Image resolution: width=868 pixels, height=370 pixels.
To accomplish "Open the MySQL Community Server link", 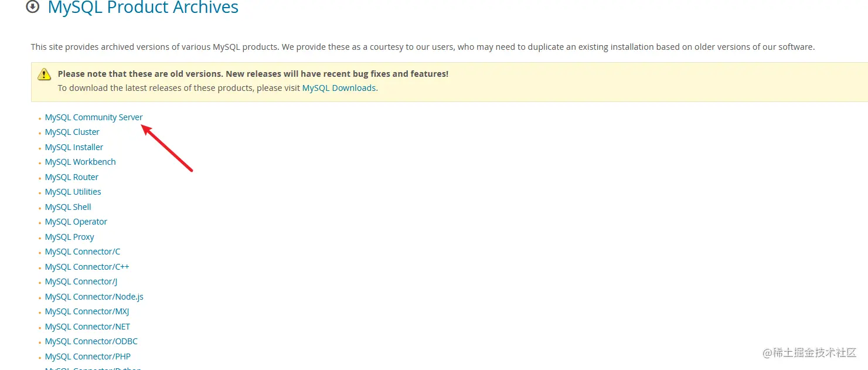I will [x=94, y=117].
